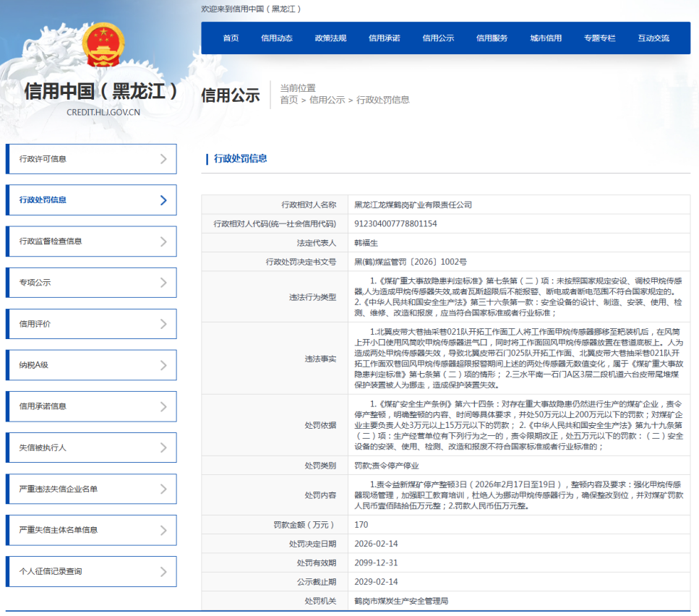Open 首页 in top navigation bar
699x616 pixels.
[231, 38]
